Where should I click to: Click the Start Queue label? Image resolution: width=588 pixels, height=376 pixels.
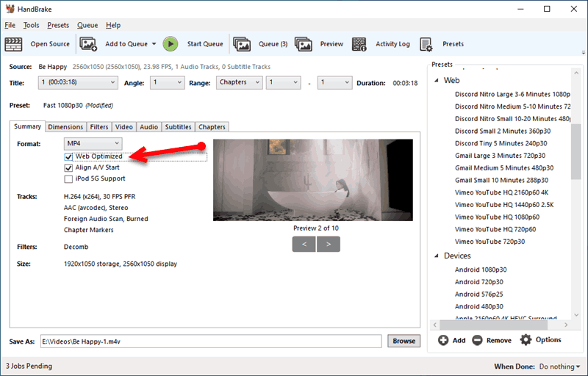point(205,44)
